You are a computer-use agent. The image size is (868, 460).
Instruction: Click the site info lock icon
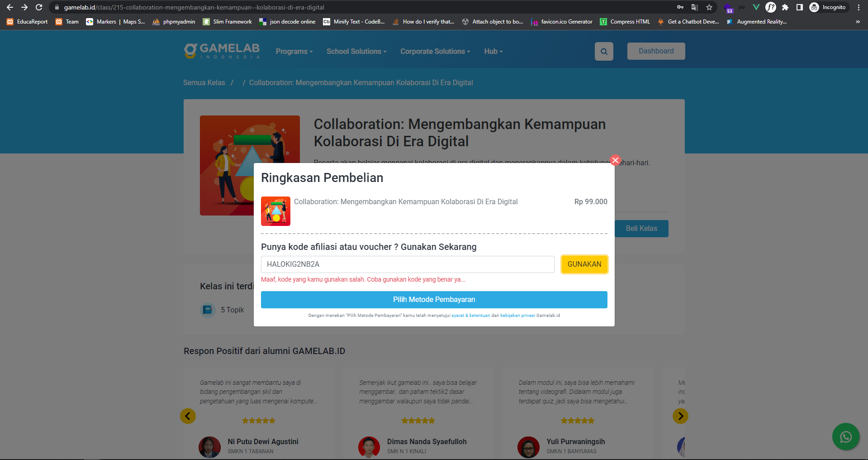pyautogui.click(x=57, y=7)
